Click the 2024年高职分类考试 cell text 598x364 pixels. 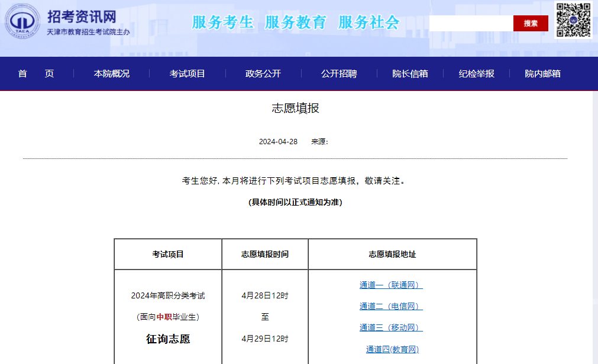tap(168, 295)
